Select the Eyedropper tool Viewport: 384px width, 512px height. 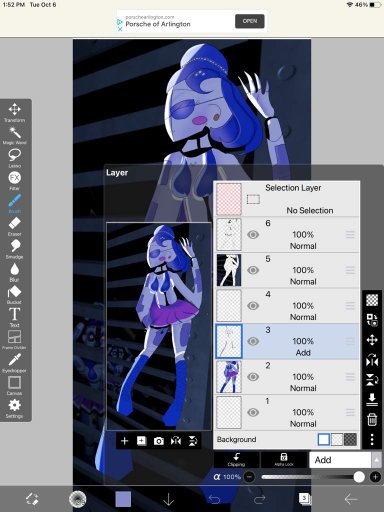14,363
